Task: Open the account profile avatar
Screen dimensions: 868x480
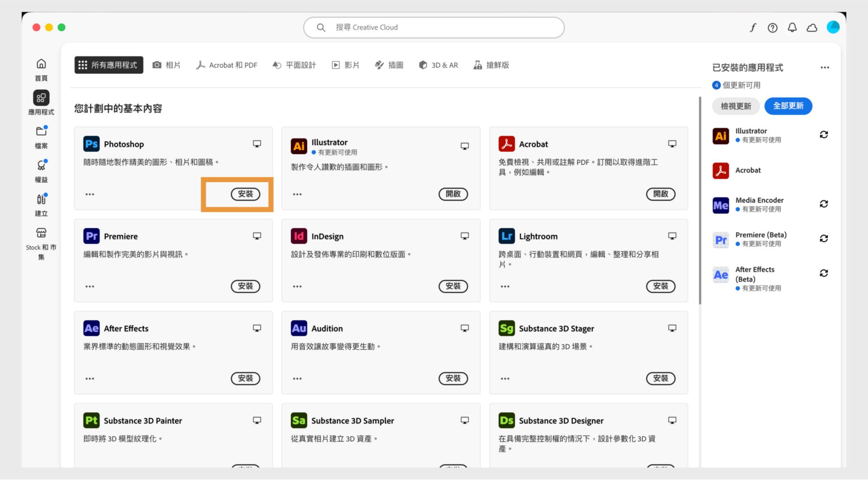Action: (833, 27)
